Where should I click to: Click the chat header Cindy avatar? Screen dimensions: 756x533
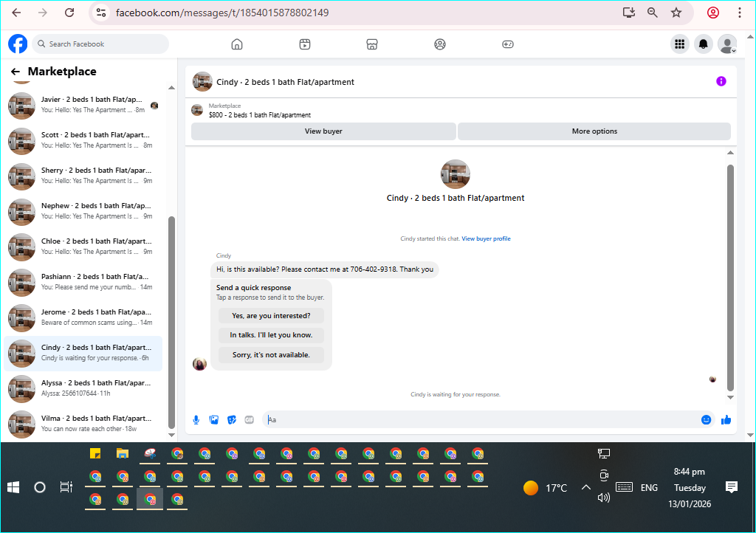click(202, 82)
